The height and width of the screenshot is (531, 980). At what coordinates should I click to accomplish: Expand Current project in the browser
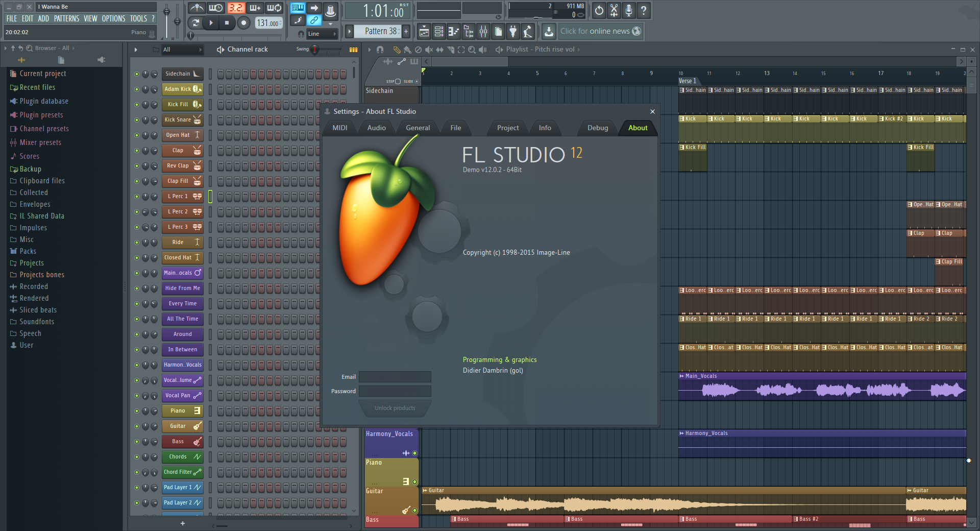43,74
